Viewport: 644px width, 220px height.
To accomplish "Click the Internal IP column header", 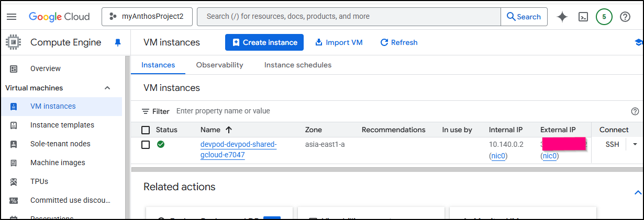I will (506, 130).
